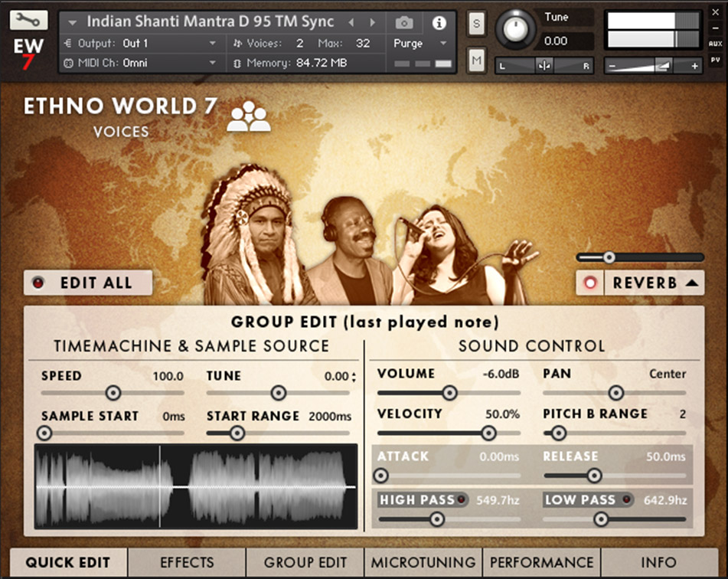
Task: Click the voices count icon
Action: (x=238, y=44)
